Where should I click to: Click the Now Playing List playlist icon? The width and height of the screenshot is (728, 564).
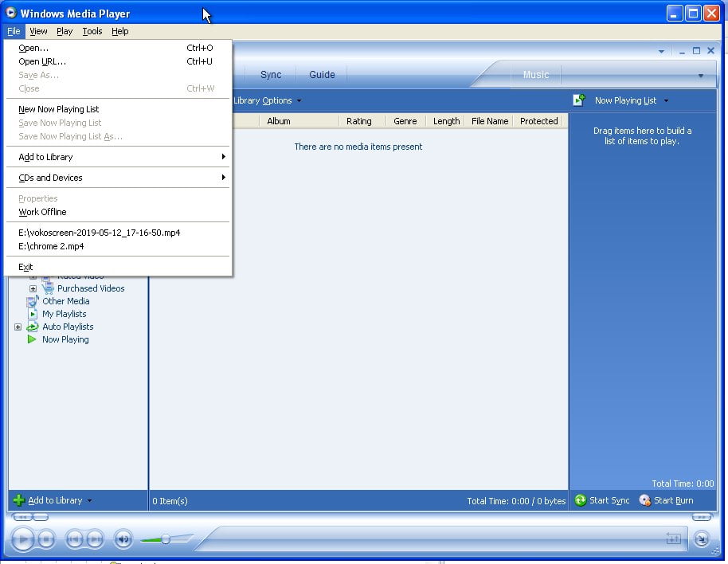pos(579,100)
